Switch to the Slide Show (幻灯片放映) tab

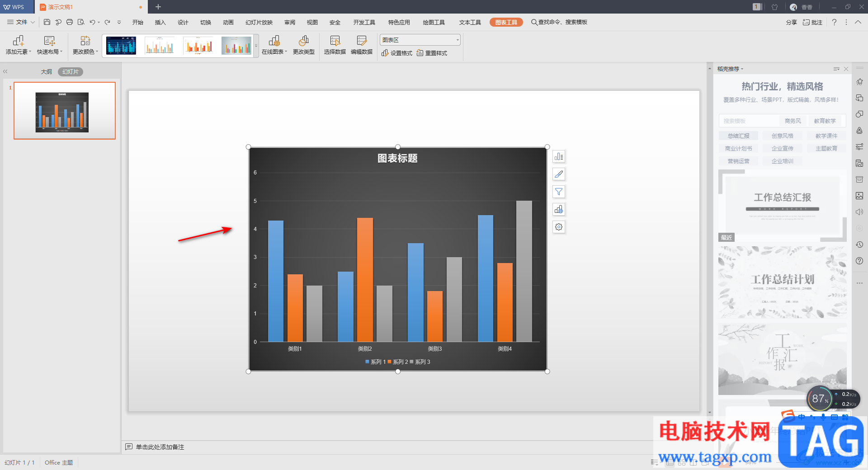pyautogui.click(x=259, y=22)
